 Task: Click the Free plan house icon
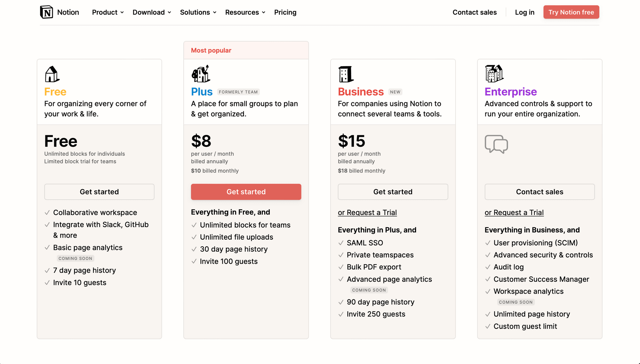pyautogui.click(x=52, y=74)
